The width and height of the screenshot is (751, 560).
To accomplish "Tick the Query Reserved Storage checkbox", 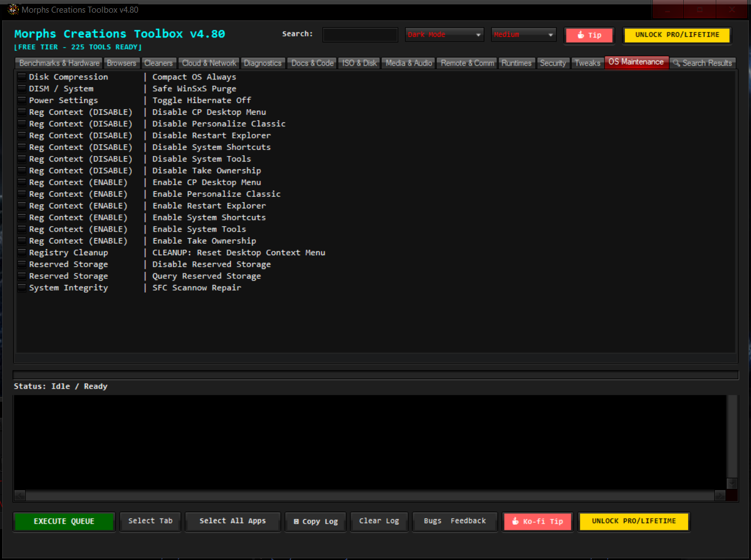I will pos(22,276).
